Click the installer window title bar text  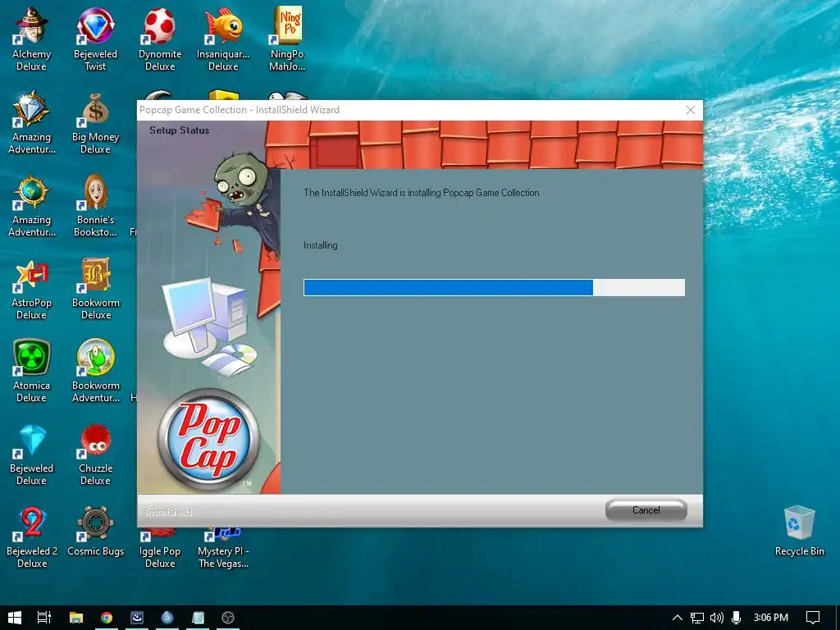(240, 110)
